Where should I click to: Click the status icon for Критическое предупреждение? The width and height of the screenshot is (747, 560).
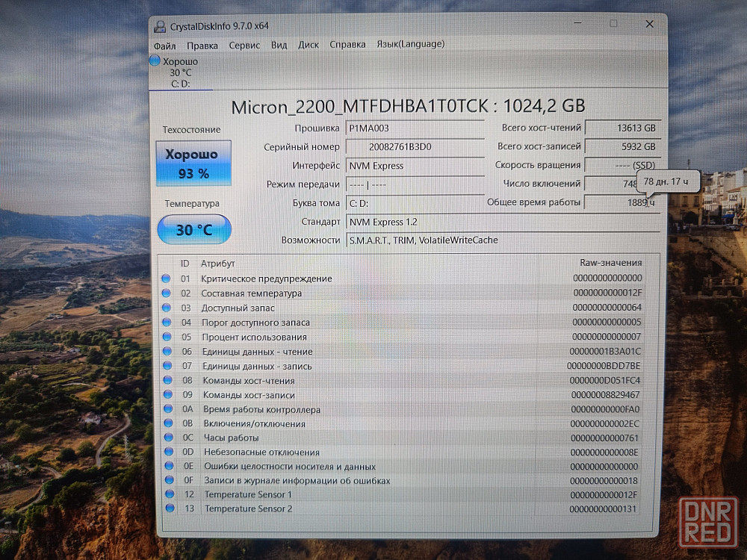tap(167, 279)
